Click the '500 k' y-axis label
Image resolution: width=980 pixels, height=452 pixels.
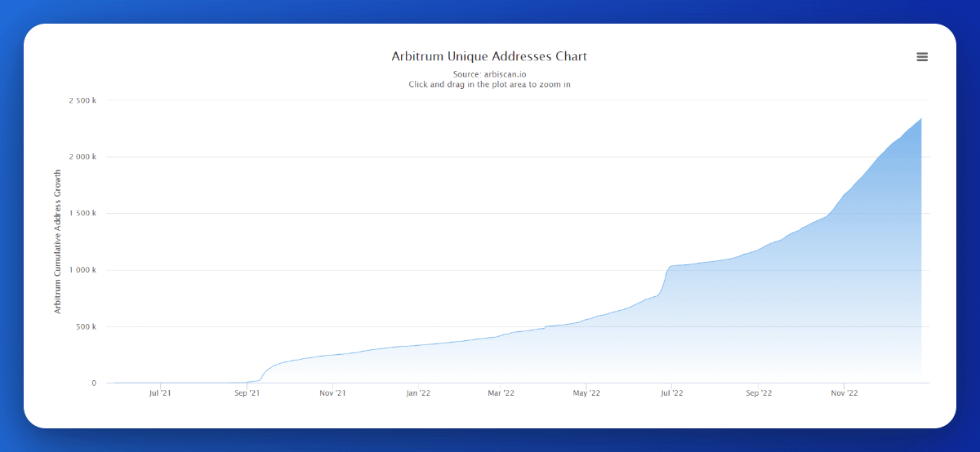click(x=86, y=326)
